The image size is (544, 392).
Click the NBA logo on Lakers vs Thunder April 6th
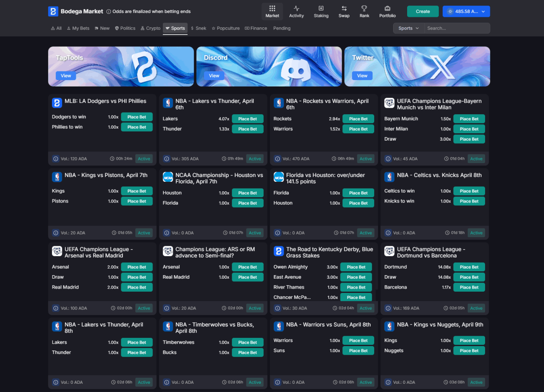pyautogui.click(x=168, y=103)
